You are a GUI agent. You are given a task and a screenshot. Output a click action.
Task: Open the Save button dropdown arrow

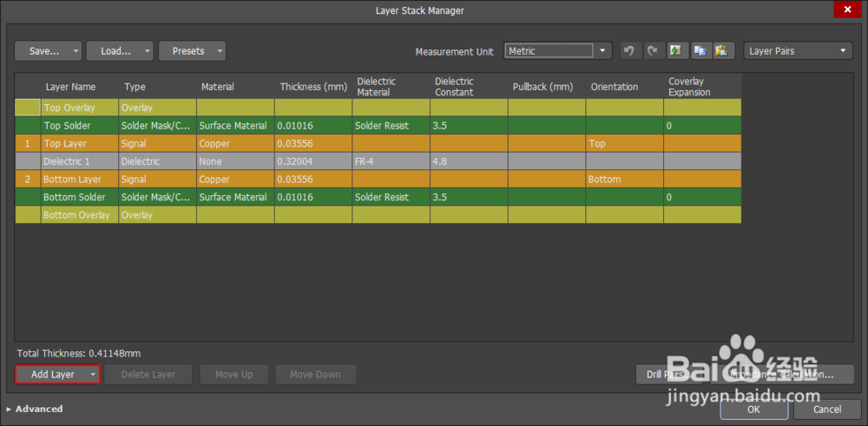(76, 51)
